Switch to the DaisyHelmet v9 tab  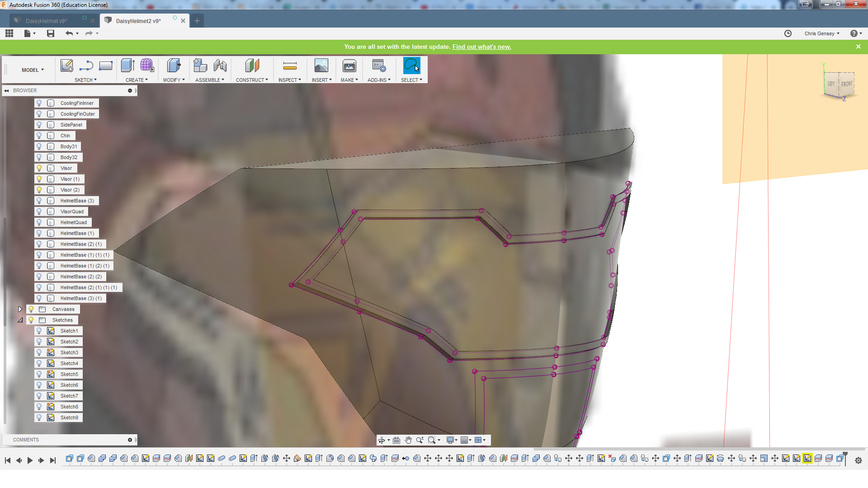(46, 21)
